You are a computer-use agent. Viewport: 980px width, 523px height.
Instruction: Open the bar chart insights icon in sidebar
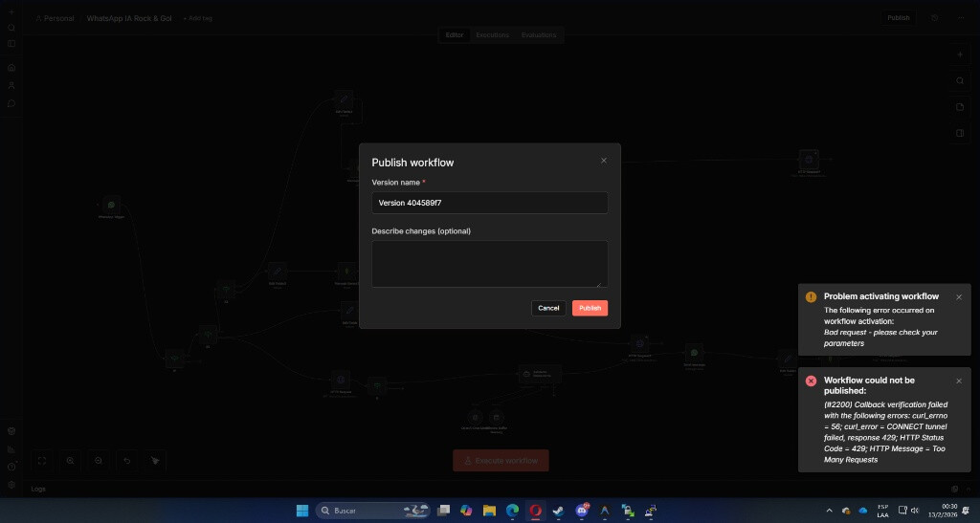(11, 449)
